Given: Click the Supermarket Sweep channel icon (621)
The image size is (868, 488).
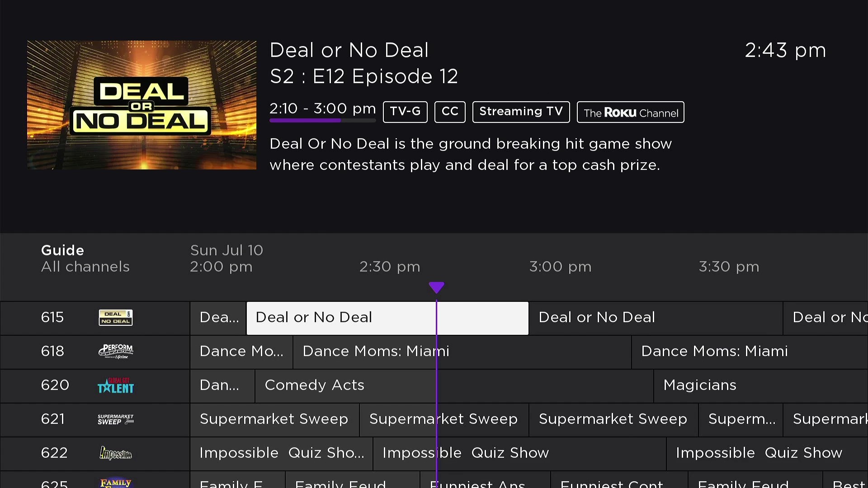Looking at the screenshot, I should tap(115, 419).
